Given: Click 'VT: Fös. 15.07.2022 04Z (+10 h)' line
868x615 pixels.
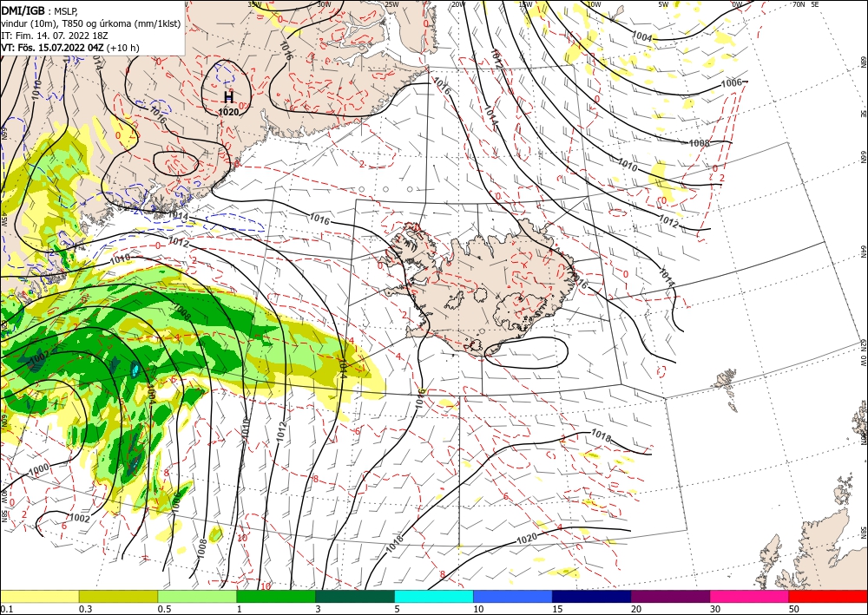Looking at the screenshot, I should 69,48.
